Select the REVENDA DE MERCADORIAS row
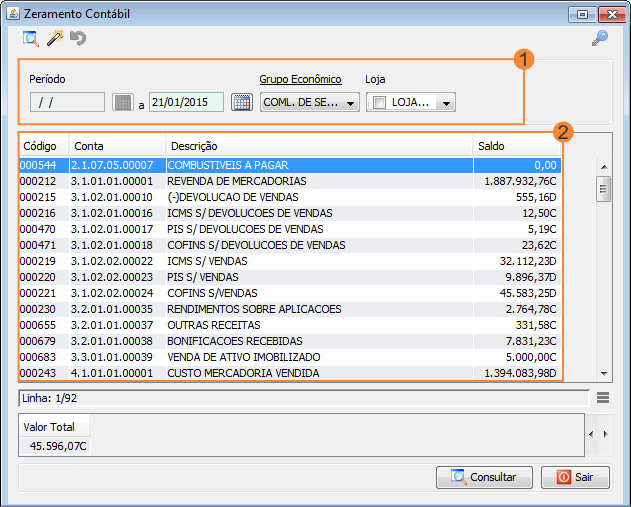The width and height of the screenshot is (631, 507). coord(290,181)
